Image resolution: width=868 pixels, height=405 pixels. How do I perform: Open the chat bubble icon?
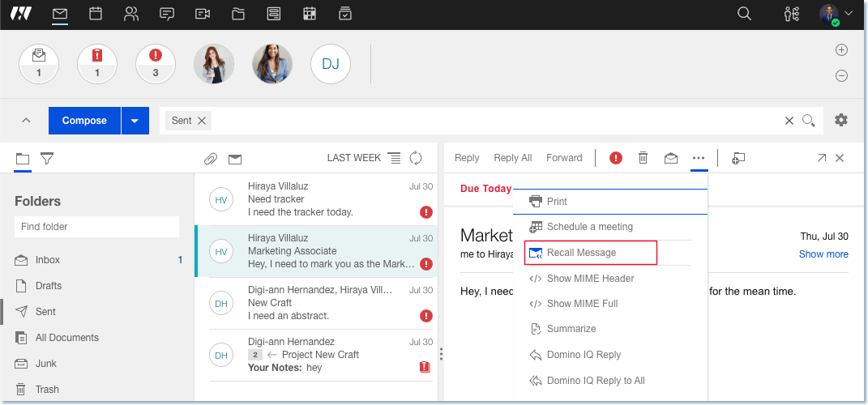[167, 13]
